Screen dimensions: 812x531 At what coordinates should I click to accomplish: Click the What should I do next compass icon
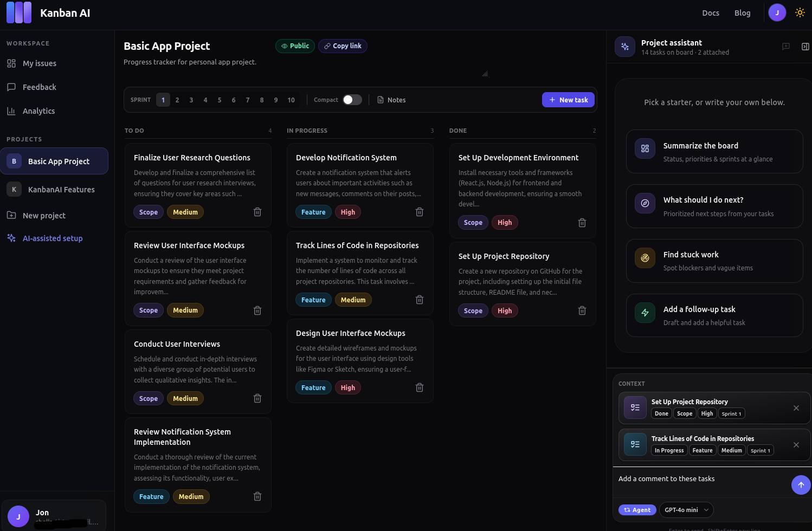[645, 203]
